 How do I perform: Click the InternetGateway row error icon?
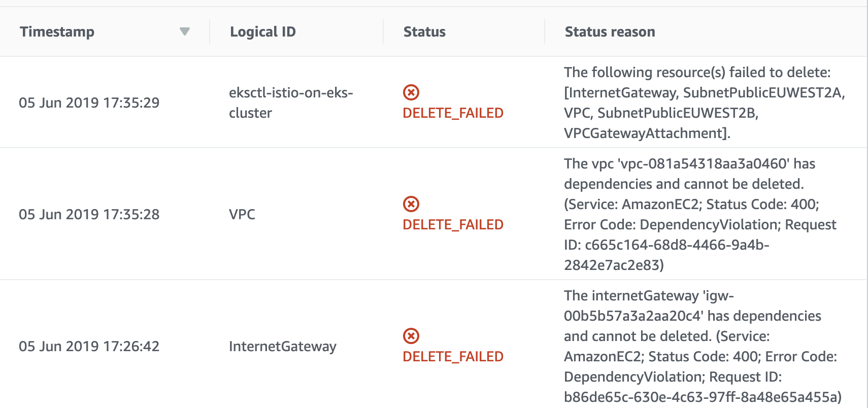(x=411, y=336)
